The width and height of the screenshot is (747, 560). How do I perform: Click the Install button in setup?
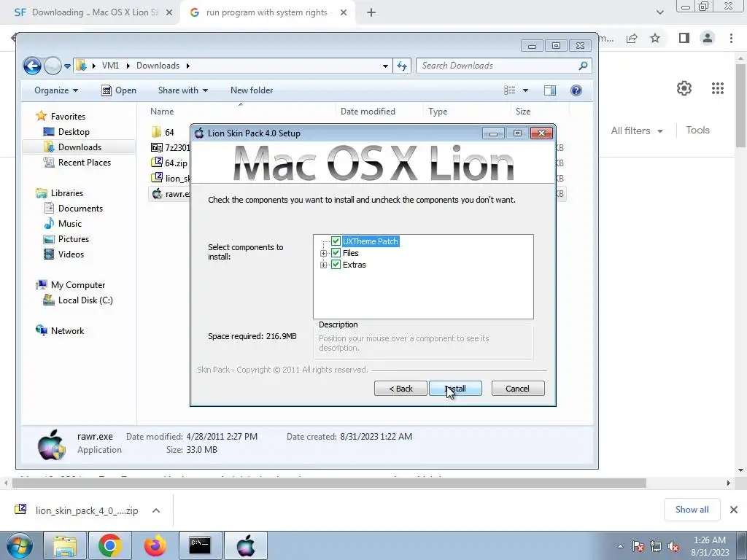click(455, 389)
